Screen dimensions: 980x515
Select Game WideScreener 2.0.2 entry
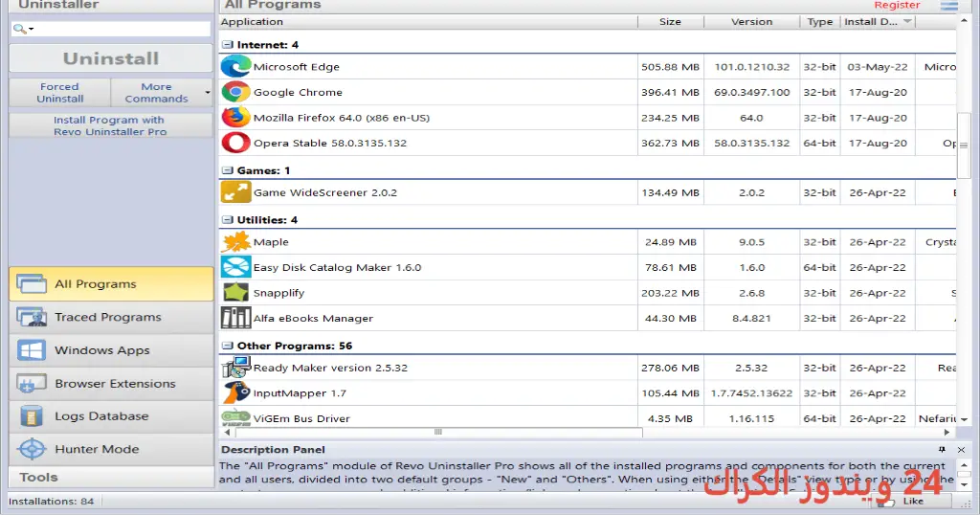[325, 192]
